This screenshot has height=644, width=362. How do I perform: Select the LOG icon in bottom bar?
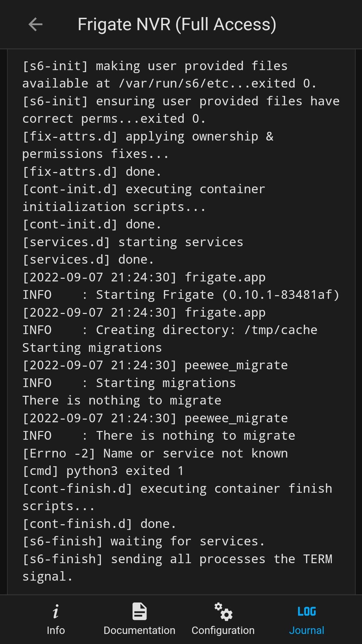pyautogui.click(x=306, y=610)
